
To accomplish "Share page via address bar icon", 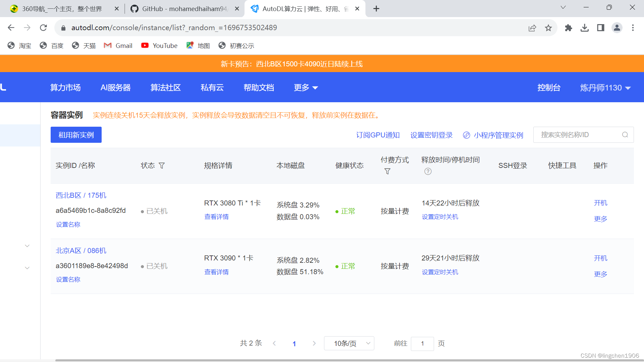I will click(x=532, y=28).
